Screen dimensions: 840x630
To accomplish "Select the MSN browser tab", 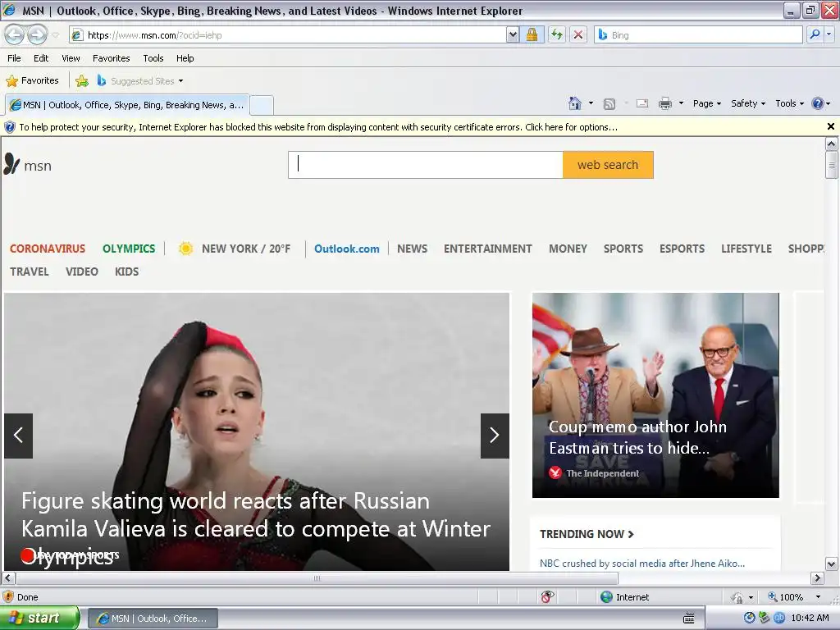I will (127, 105).
